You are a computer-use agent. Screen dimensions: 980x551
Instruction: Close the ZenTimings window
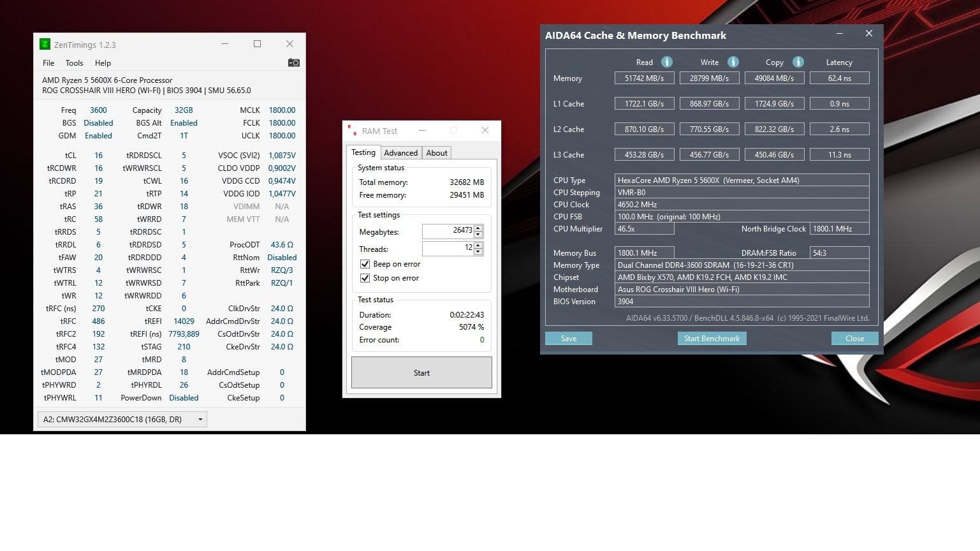tap(289, 44)
